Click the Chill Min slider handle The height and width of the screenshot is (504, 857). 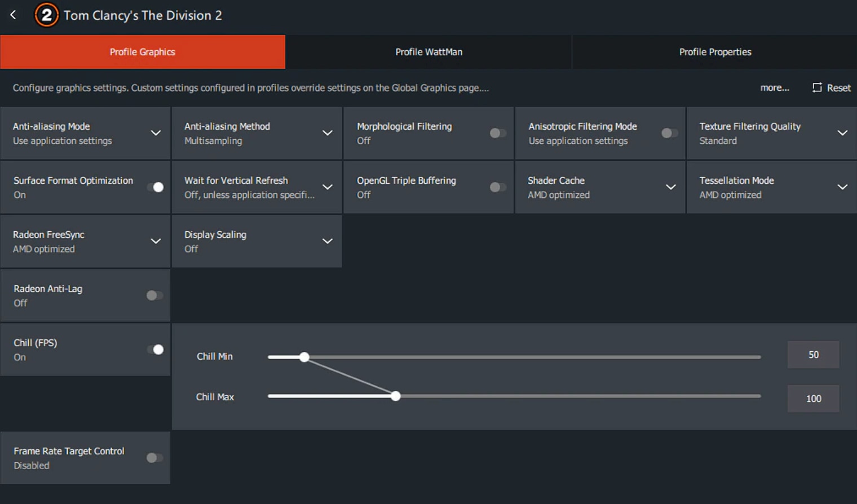coord(304,357)
